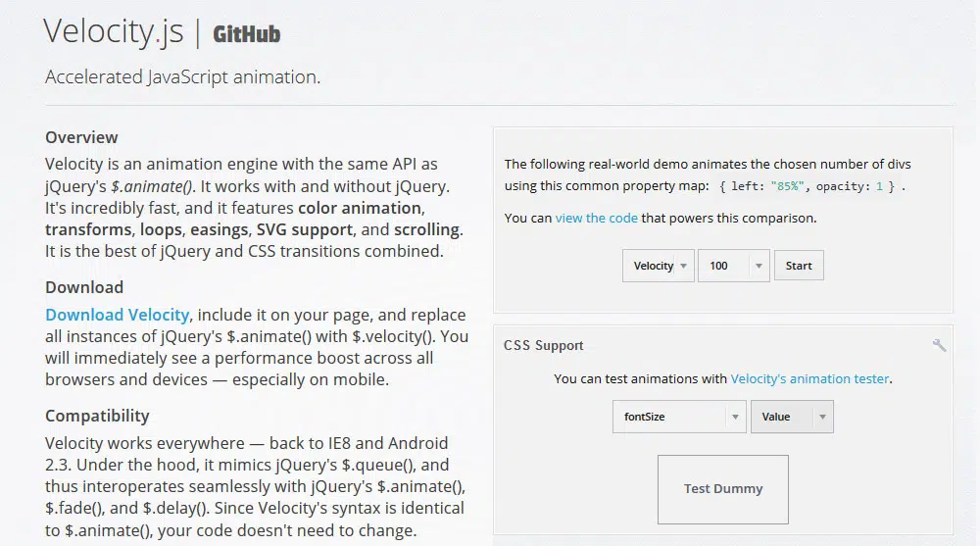
Task: Click the Compatibility section heading
Action: (97, 416)
